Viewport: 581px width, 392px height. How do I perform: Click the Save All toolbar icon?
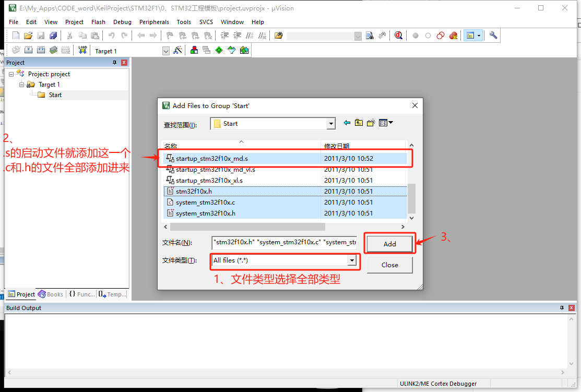[x=53, y=35]
